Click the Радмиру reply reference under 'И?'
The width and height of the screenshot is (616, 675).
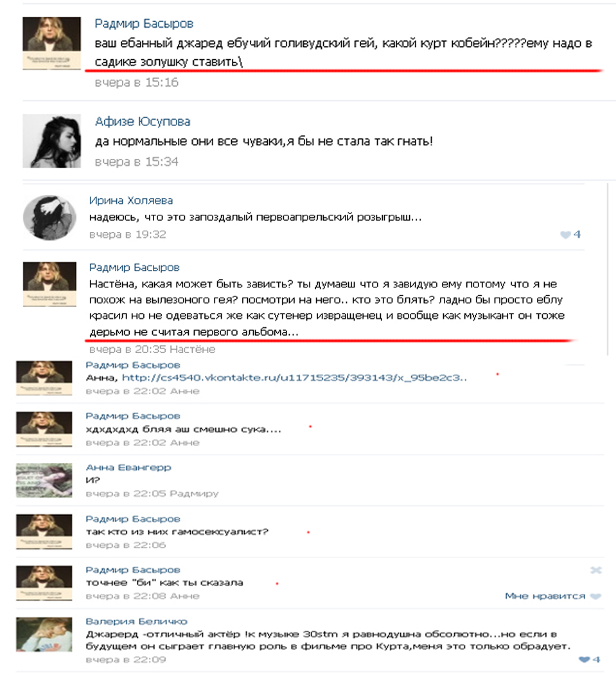[194, 493]
